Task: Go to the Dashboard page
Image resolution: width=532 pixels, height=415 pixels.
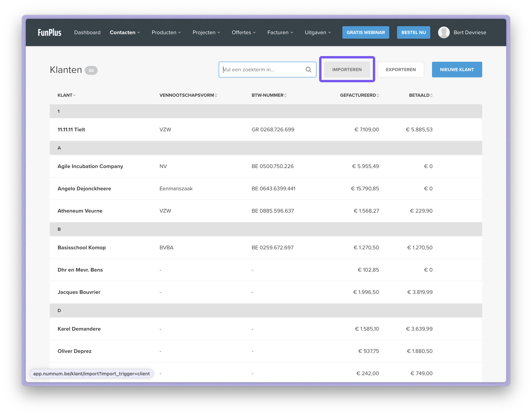Action: point(87,32)
